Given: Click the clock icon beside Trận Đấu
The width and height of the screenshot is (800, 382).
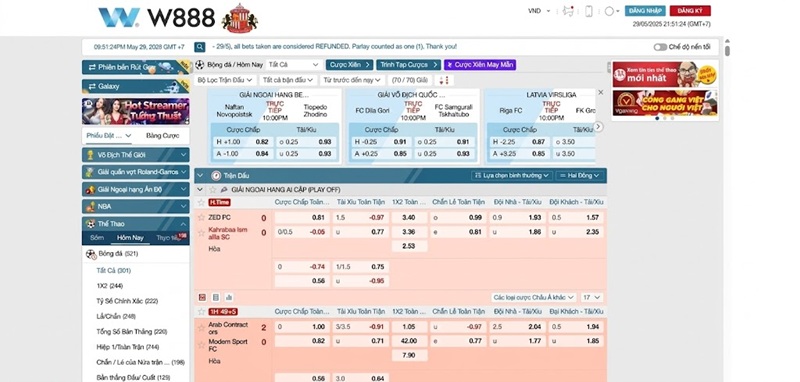Looking at the screenshot, I should [x=215, y=175].
